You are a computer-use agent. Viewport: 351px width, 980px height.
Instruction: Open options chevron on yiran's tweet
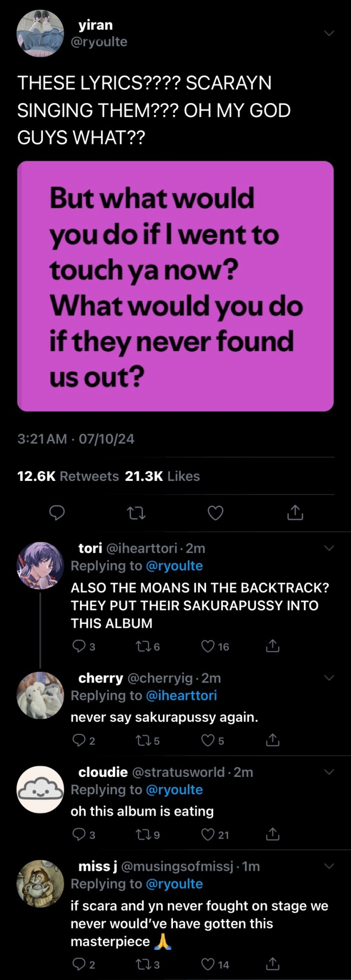[x=329, y=33]
